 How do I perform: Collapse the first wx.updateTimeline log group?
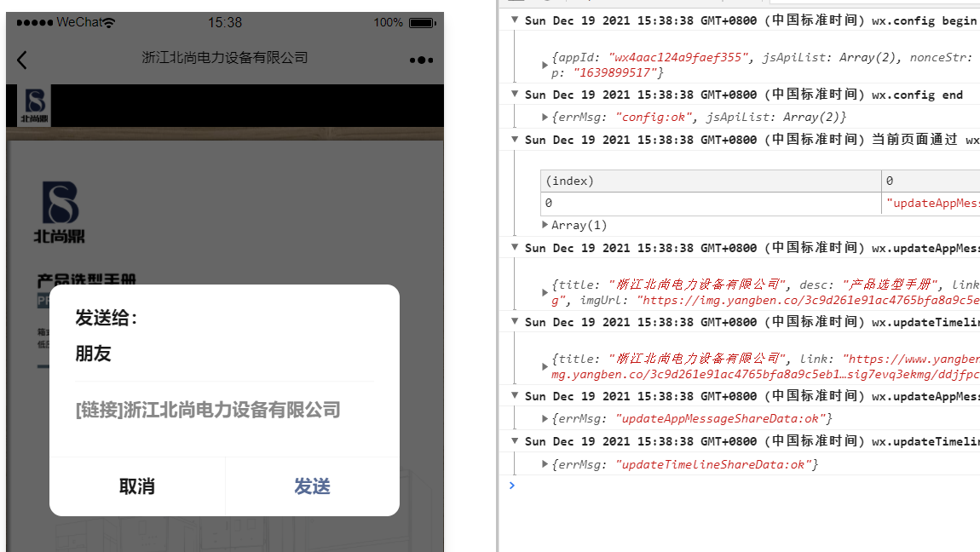tap(515, 322)
